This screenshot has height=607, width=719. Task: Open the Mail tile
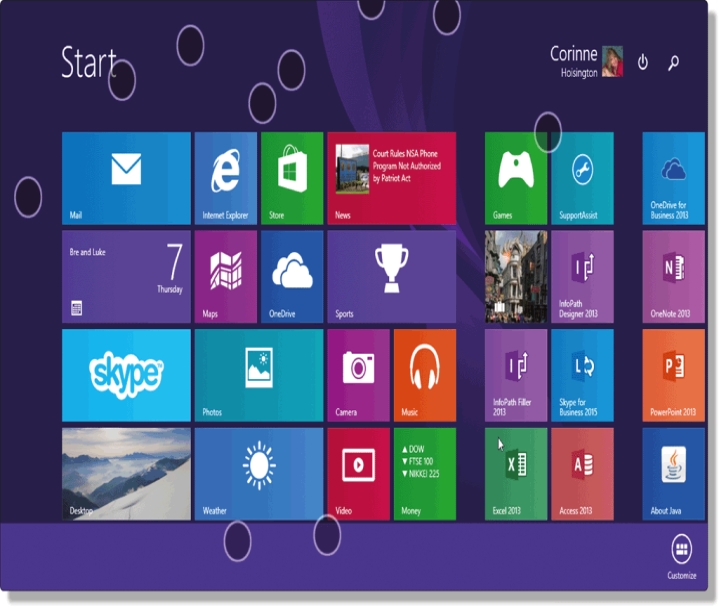coord(126,178)
